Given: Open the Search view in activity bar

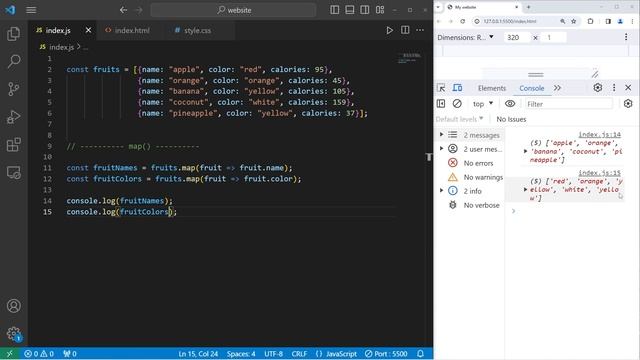Looking at the screenshot, I should click(13, 61).
